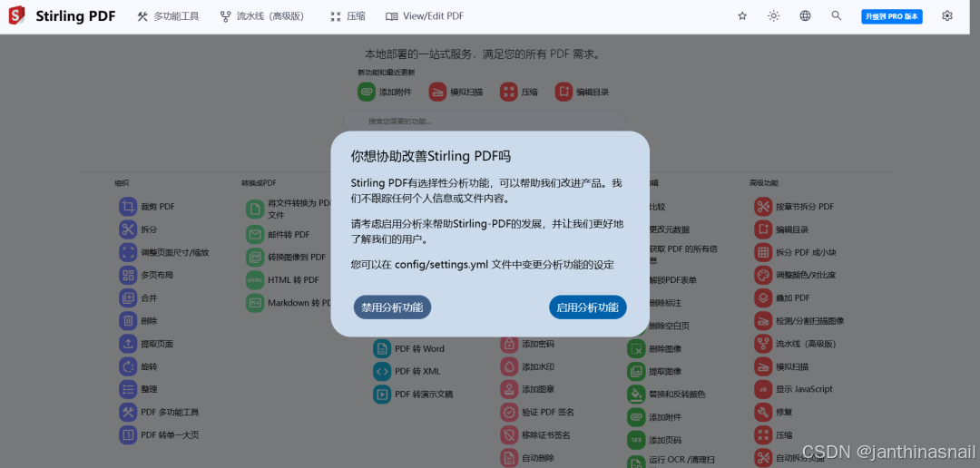The width and height of the screenshot is (980, 468).
Task: Click the 调整颜色/对比度 palette icon
Action: (x=763, y=275)
